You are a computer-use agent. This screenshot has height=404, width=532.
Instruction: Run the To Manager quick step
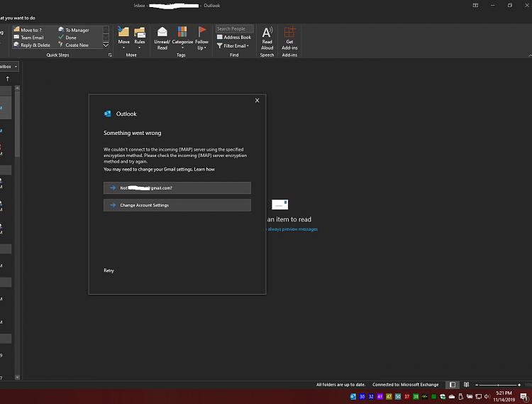click(74, 30)
